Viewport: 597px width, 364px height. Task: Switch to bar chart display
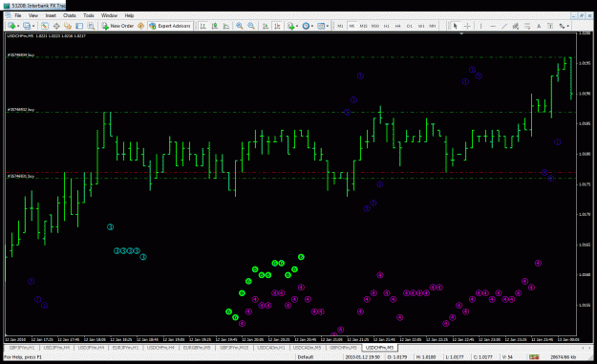point(203,26)
